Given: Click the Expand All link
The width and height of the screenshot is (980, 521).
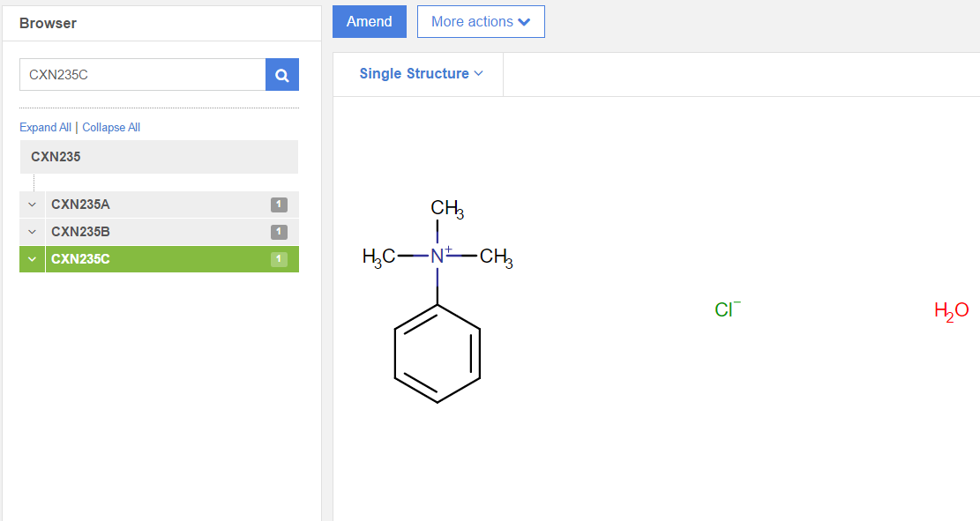Looking at the screenshot, I should pyautogui.click(x=45, y=128).
